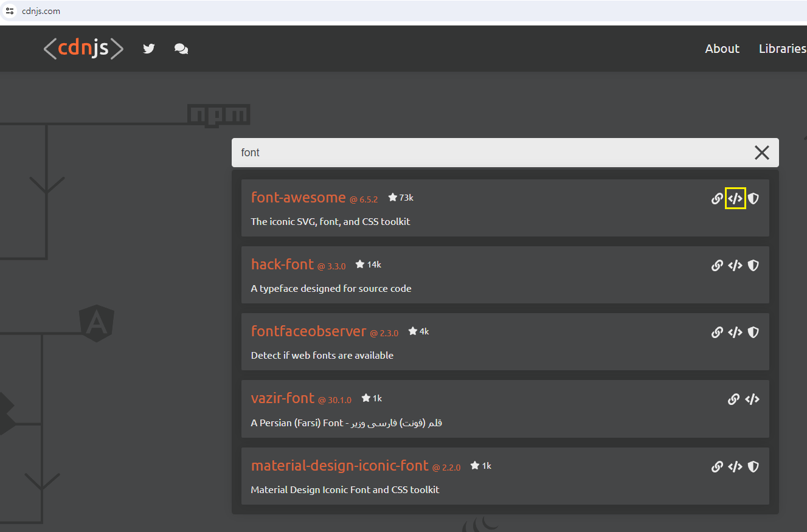Copy URL link icon for hack-font
The height and width of the screenshot is (532, 807).
click(718, 265)
